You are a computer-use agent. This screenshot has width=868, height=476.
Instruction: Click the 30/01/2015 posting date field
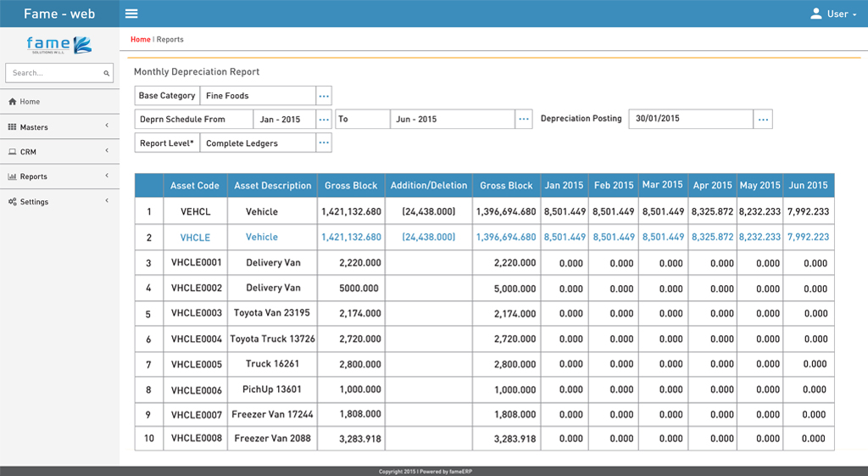[x=691, y=119]
